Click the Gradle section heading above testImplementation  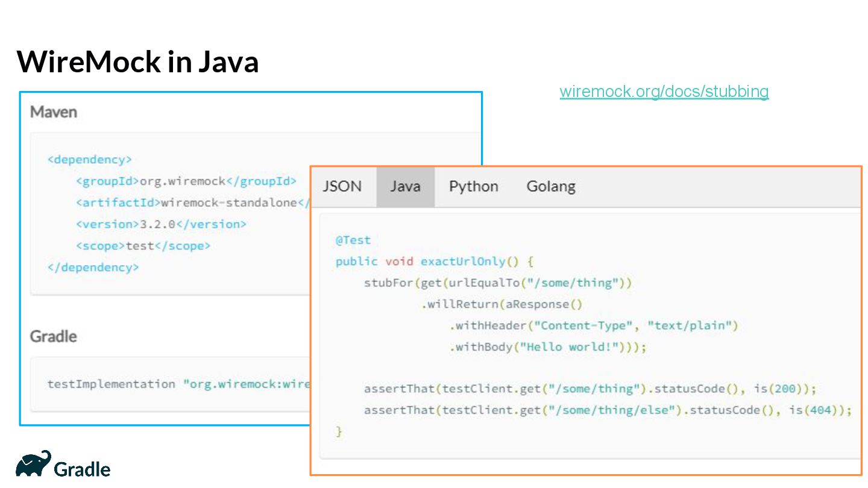coord(54,336)
